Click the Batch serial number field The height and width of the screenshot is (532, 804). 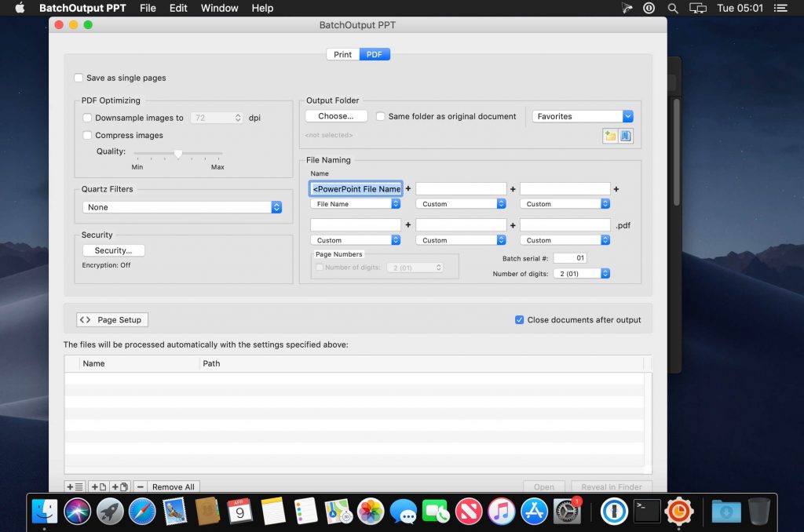[570, 258]
